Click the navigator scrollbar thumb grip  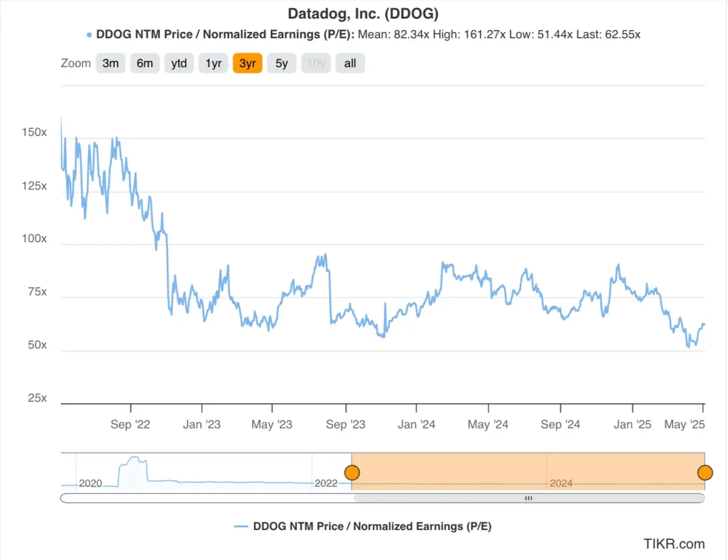[529, 498]
